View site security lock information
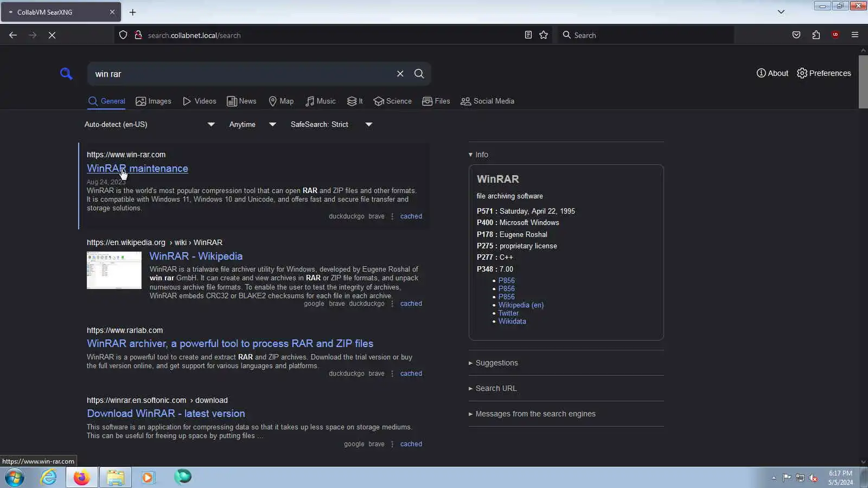This screenshot has width=868, height=488. 138,35
